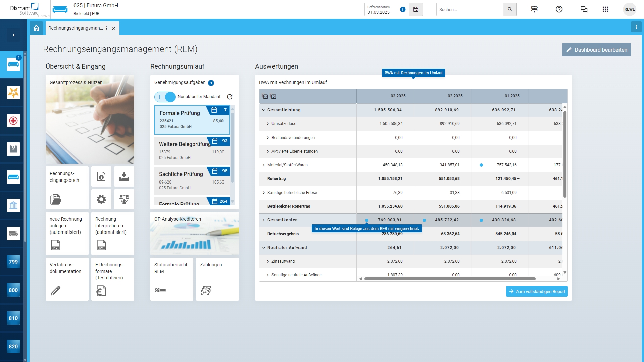
Task: Show reference date info icon
Action: pos(403,9)
